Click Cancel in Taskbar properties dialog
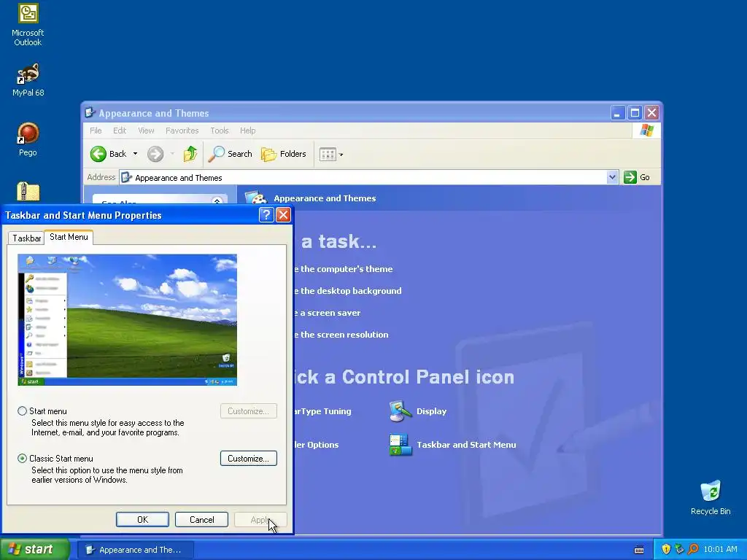The height and width of the screenshot is (560, 747). tap(201, 519)
